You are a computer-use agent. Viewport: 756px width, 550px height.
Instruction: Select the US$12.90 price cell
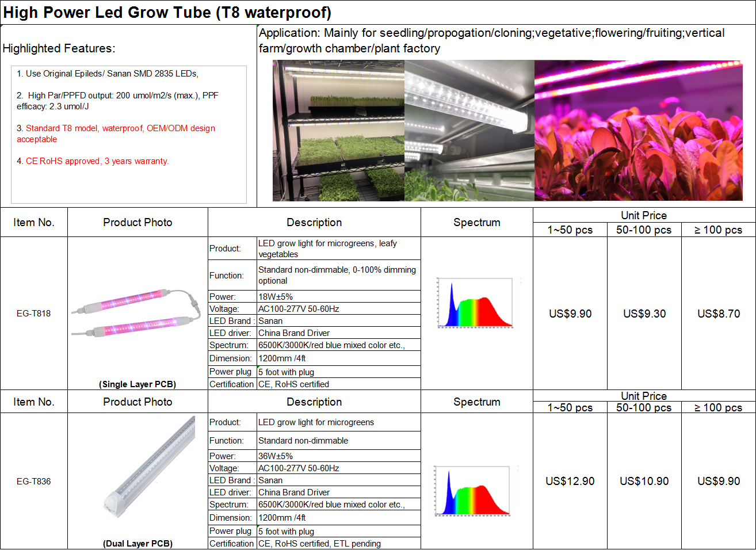[570, 482]
